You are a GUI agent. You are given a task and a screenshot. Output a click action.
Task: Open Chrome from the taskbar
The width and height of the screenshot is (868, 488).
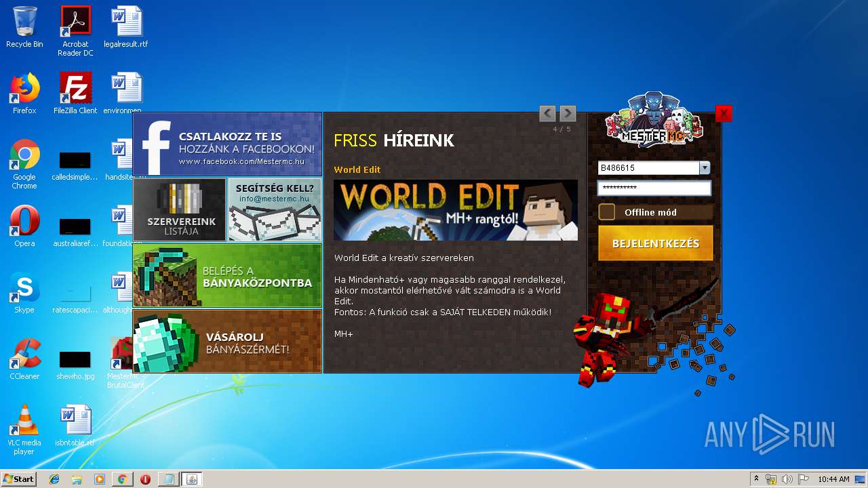click(x=122, y=479)
